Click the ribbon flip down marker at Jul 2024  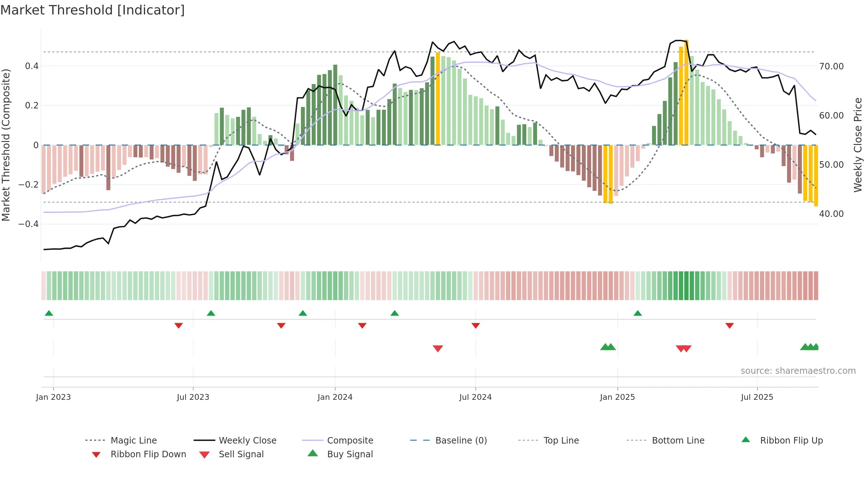pos(476,326)
